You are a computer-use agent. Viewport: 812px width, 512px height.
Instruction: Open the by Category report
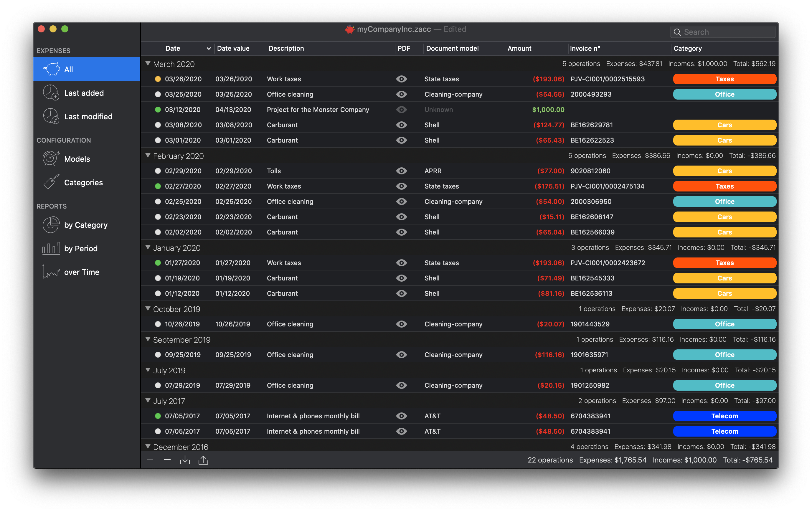tap(86, 225)
